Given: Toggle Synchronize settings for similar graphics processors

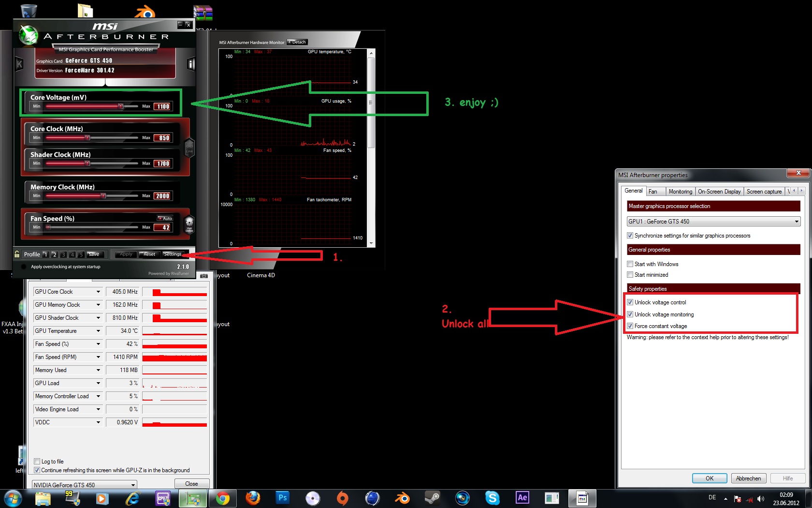Looking at the screenshot, I should [x=630, y=236].
